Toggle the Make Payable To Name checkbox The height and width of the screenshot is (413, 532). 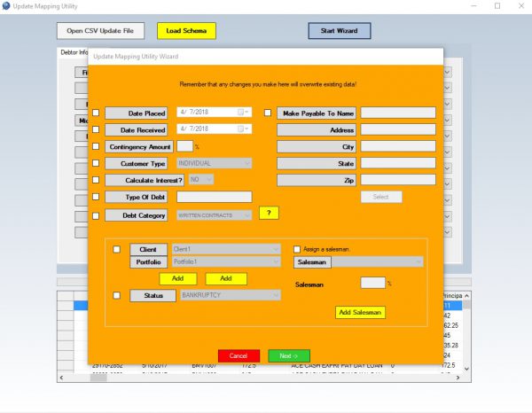(268, 113)
